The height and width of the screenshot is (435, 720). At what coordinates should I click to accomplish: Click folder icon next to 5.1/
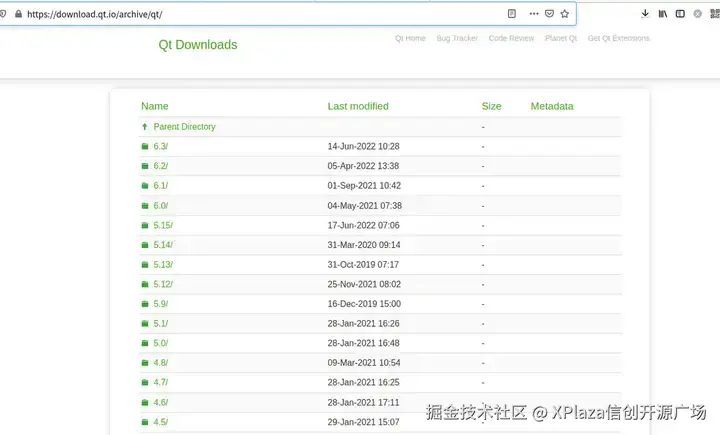tap(145, 324)
